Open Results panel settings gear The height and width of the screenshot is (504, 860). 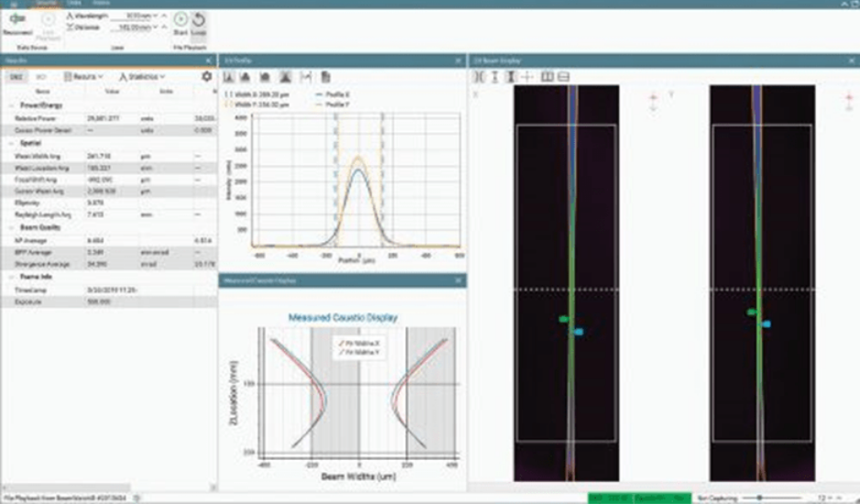[x=206, y=77]
